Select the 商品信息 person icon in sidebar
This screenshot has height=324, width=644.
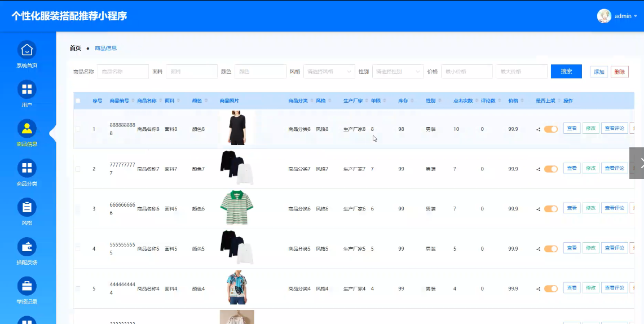[27, 129]
